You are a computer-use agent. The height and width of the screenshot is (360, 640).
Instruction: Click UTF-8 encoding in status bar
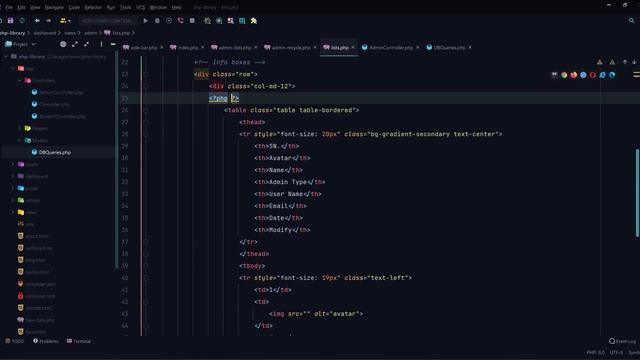616,353
